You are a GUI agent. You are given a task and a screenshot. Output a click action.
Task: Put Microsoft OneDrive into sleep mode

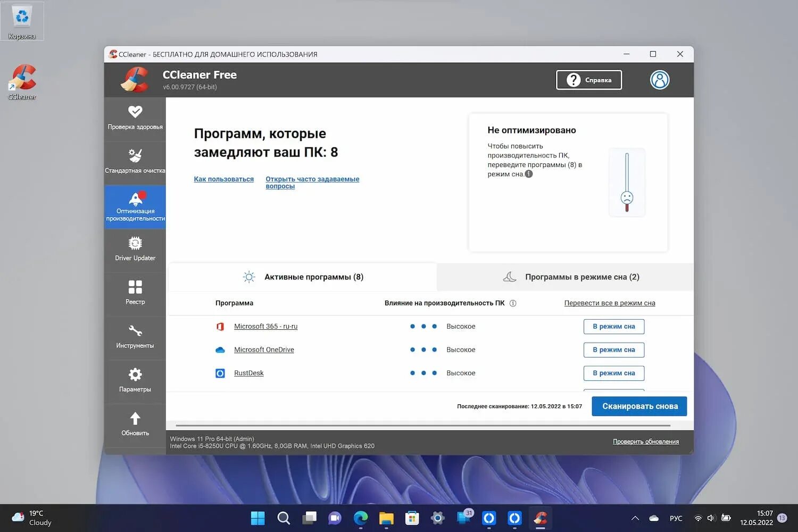coord(614,350)
